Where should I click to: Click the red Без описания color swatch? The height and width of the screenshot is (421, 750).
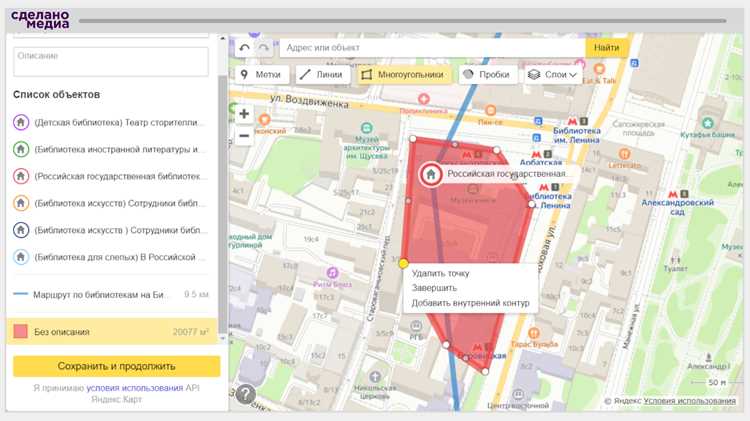point(21,331)
